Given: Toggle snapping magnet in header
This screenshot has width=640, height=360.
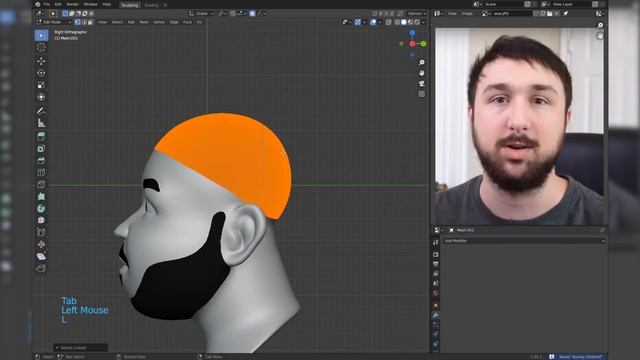Looking at the screenshot, I should pyautogui.click(x=233, y=13).
